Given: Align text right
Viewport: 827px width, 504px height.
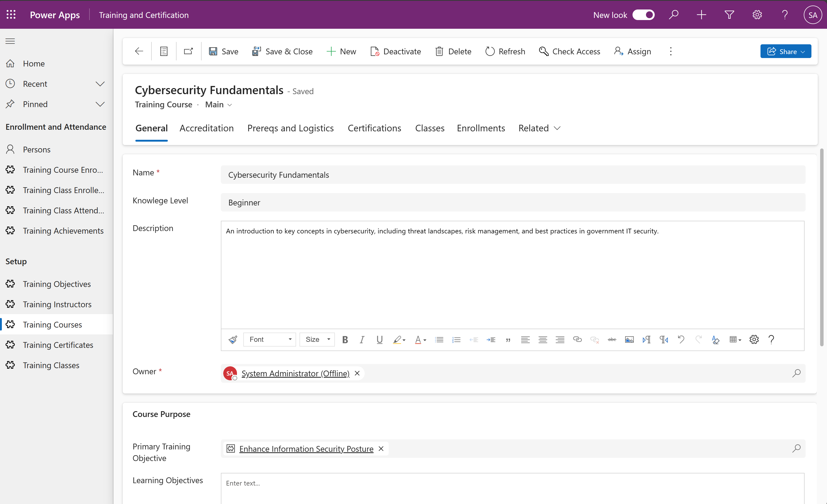Looking at the screenshot, I should [560, 340].
